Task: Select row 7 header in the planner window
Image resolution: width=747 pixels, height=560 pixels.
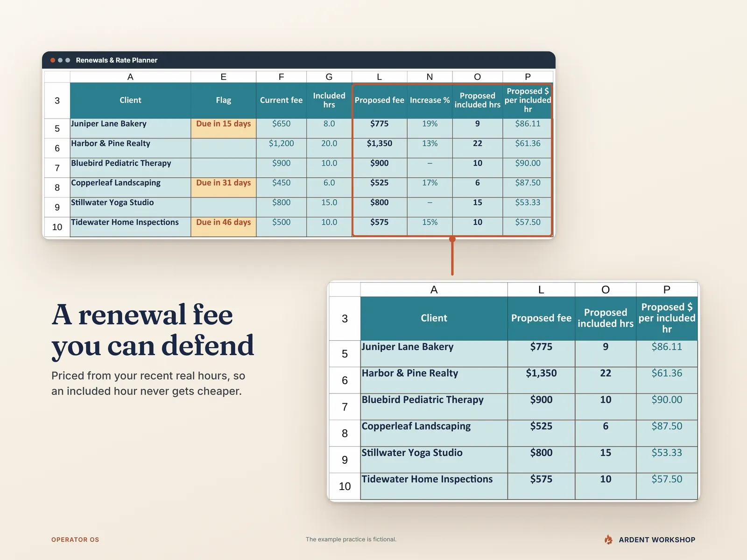Action: [x=57, y=168]
